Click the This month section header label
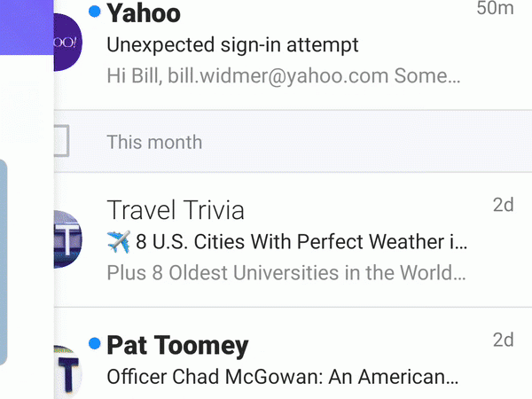Image resolution: width=532 pixels, height=399 pixels. click(x=154, y=142)
